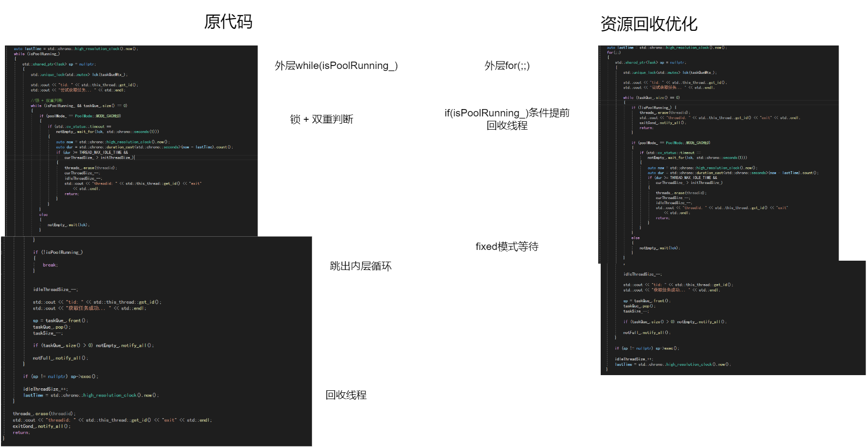Screen dimensions: 868x448
Task: Click the auto lastTime line in the optimized code
Action: [667, 47]
